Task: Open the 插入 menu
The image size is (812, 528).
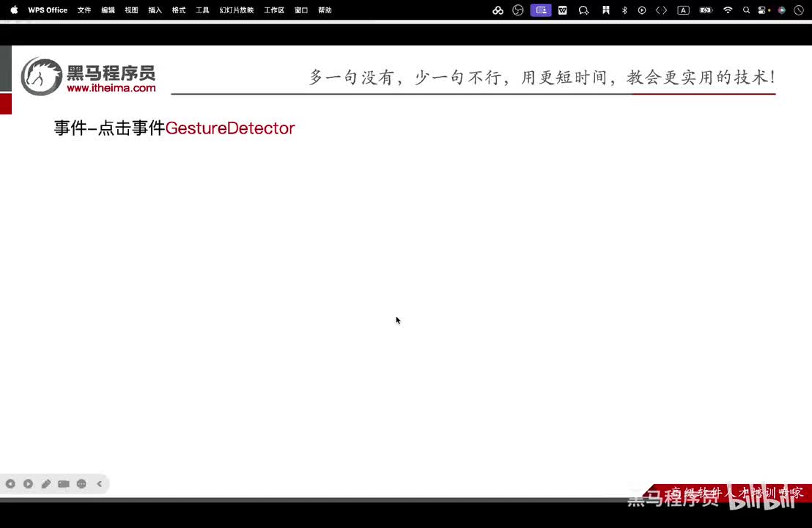Action: pyautogui.click(x=155, y=10)
